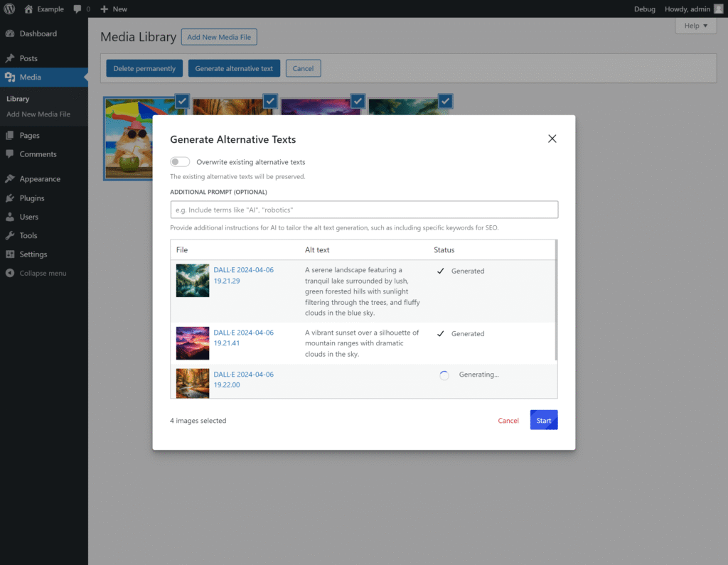Click the Collapse menu arrow icon

(10, 273)
